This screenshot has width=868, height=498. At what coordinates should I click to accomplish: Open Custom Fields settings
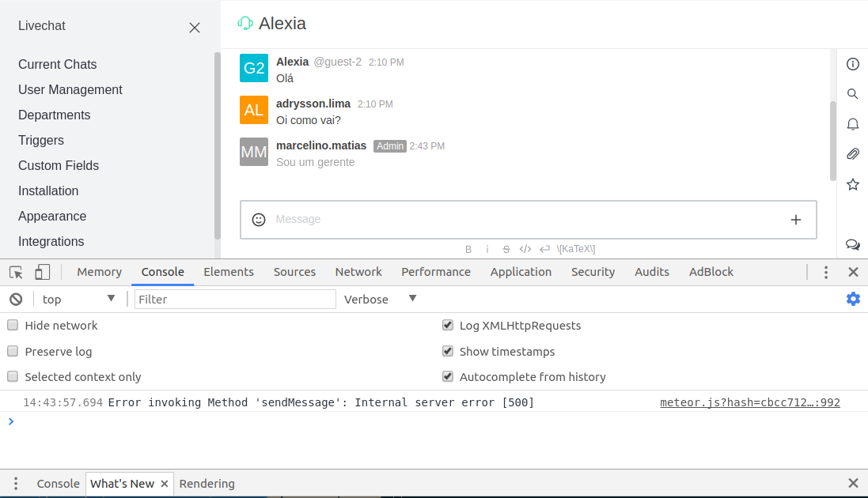click(x=59, y=165)
